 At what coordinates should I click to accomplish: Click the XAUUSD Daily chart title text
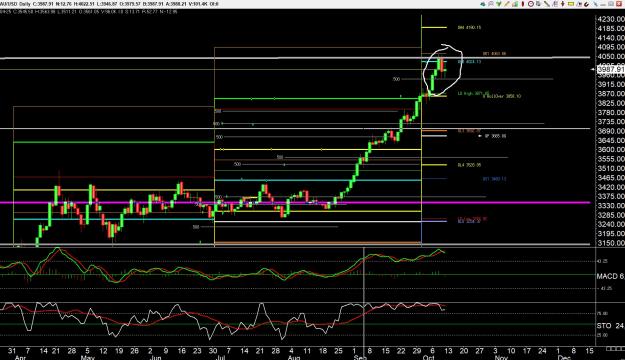[15, 4]
